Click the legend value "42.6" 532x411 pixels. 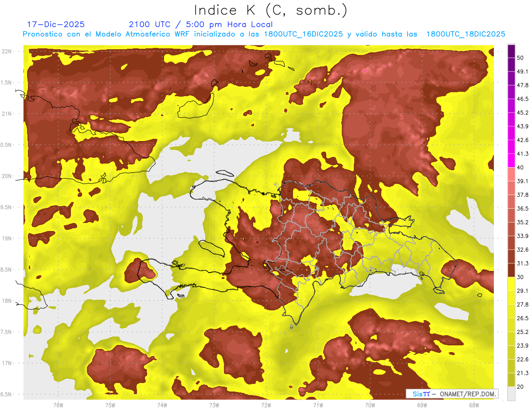(x=523, y=140)
